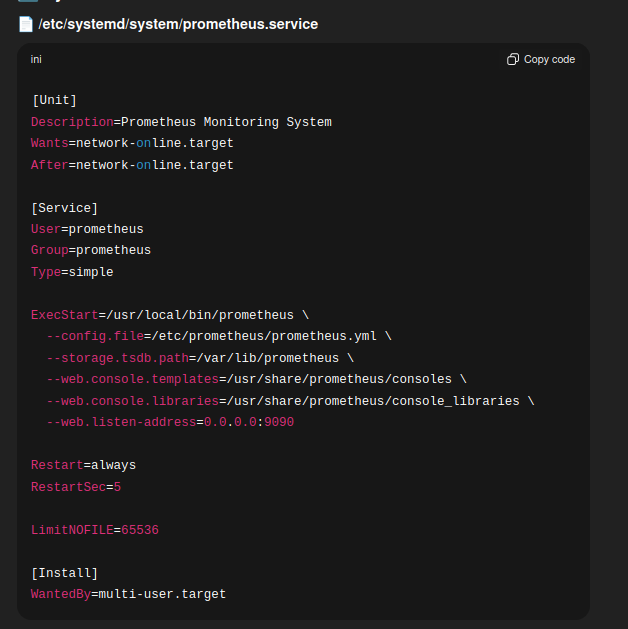Click the LimitNOFILE=65536 line
This screenshot has width=628, height=629.
coord(95,530)
